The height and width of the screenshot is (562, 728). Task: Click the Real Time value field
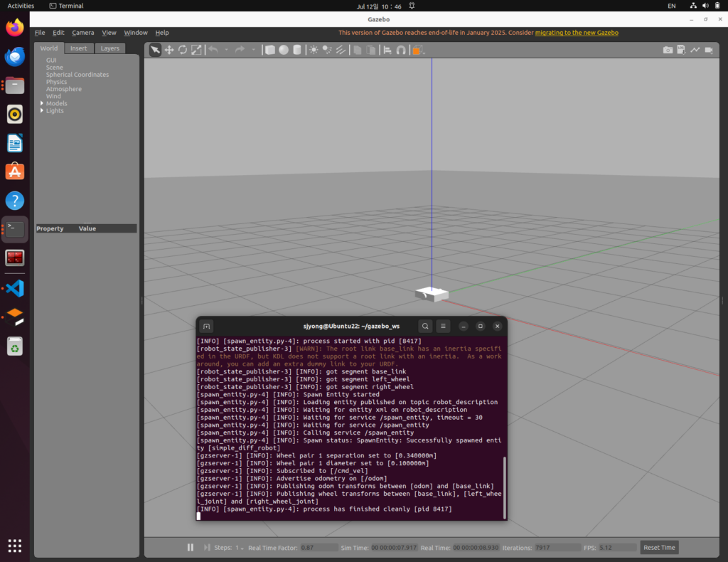tap(476, 548)
